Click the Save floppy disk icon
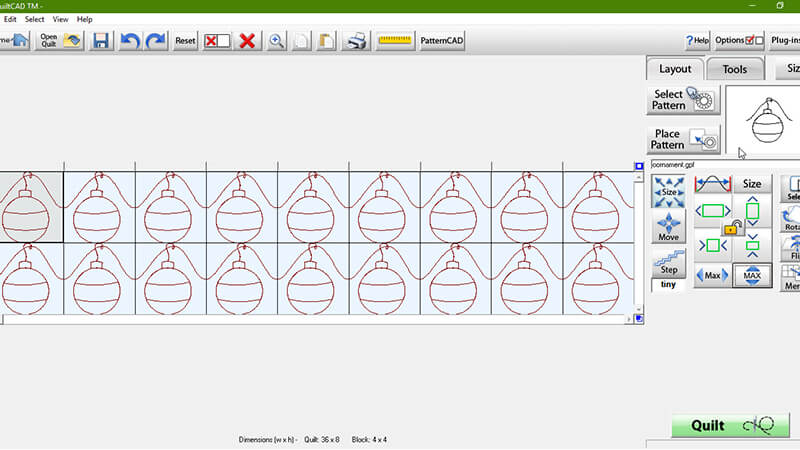Screen dimensions: 800x450 pos(101,41)
